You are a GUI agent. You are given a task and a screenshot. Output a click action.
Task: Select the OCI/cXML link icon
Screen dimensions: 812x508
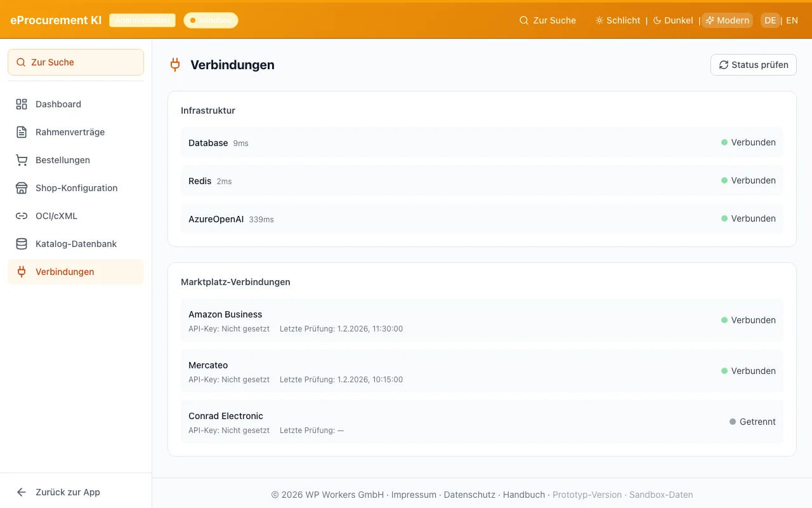click(21, 215)
